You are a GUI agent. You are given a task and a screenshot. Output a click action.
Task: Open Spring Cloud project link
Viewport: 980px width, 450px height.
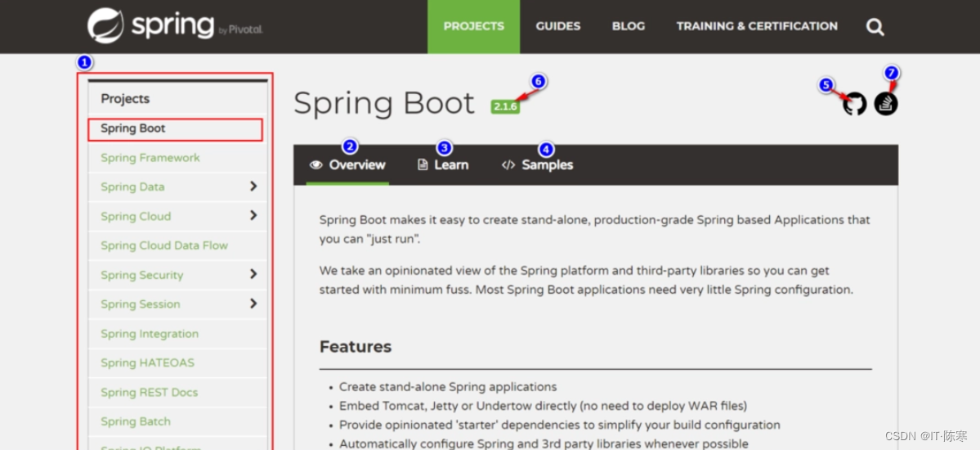(x=136, y=217)
